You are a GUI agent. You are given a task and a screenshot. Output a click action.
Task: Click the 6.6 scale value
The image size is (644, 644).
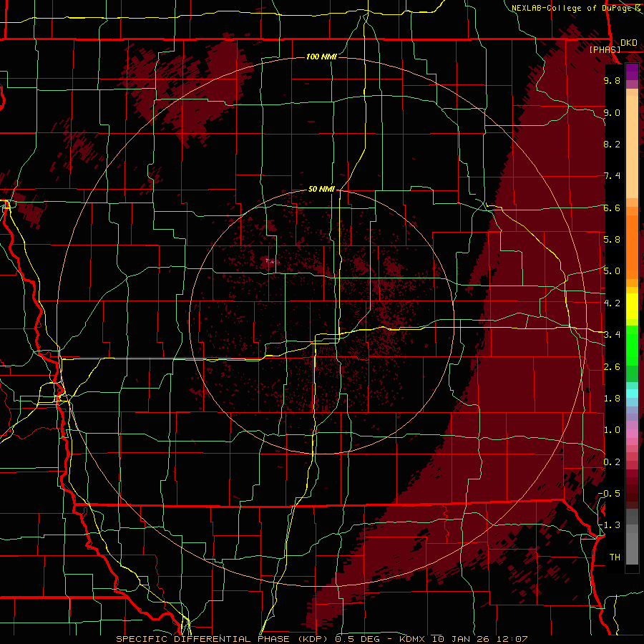coord(612,208)
